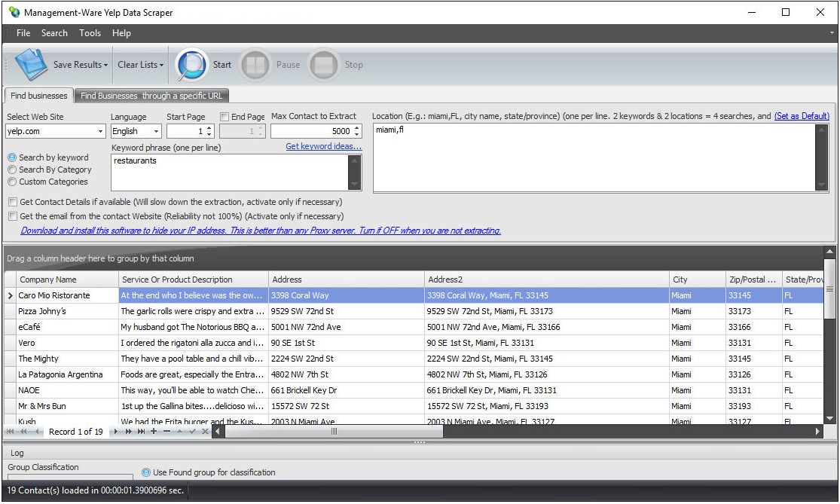Screen dimensions: 840x504
Task: Go to last record in navigator
Action: 141,431
